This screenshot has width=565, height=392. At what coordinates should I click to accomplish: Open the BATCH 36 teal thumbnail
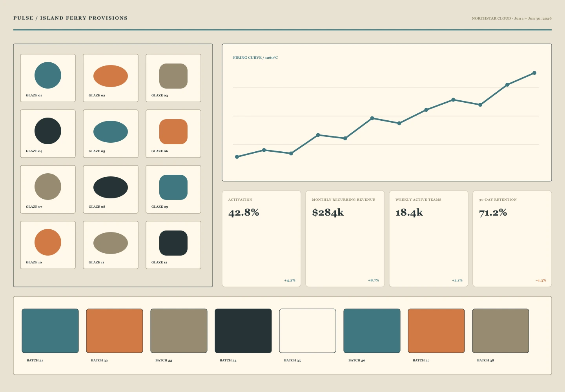(x=372, y=331)
